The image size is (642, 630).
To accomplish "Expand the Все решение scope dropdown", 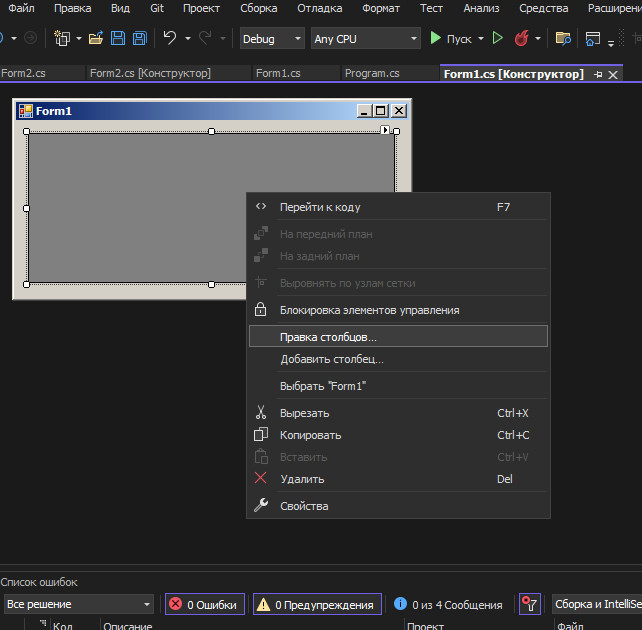I will click(79, 604).
